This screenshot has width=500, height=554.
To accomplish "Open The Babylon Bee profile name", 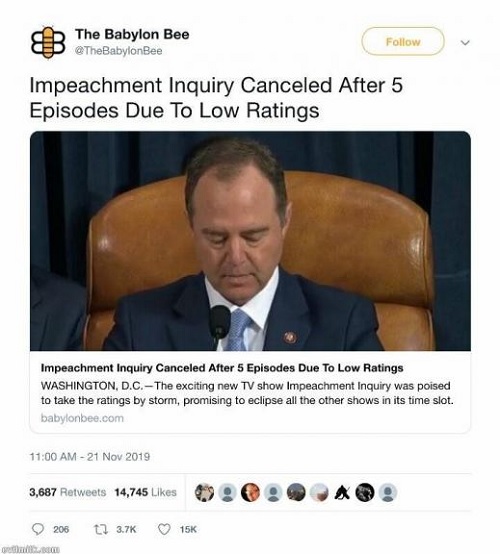I will point(132,34).
